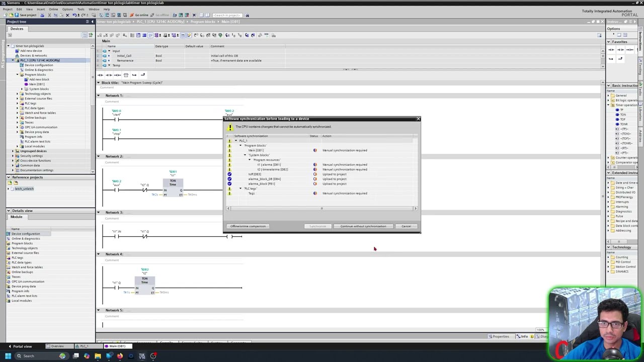Click status icon for Tags row
Image resolution: width=644 pixels, height=362 pixels.
315,194
